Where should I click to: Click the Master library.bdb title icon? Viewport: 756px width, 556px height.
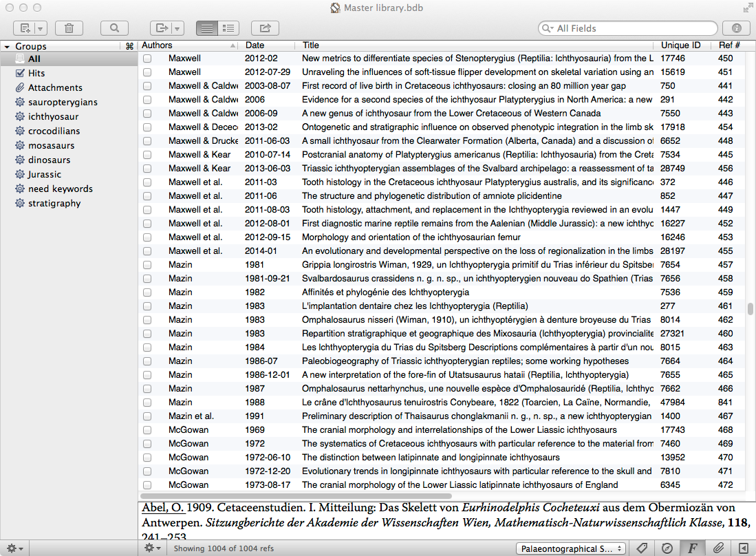(x=335, y=8)
